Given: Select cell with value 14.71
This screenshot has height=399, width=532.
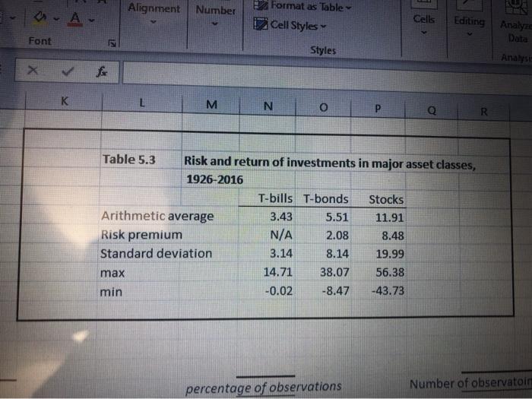Looking at the screenshot, I should 268,272.
